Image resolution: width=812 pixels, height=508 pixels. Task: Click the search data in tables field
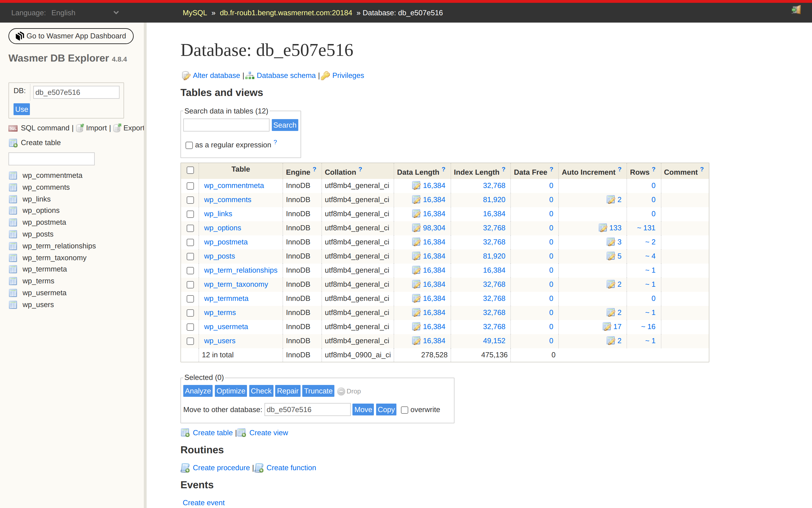(226, 125)
